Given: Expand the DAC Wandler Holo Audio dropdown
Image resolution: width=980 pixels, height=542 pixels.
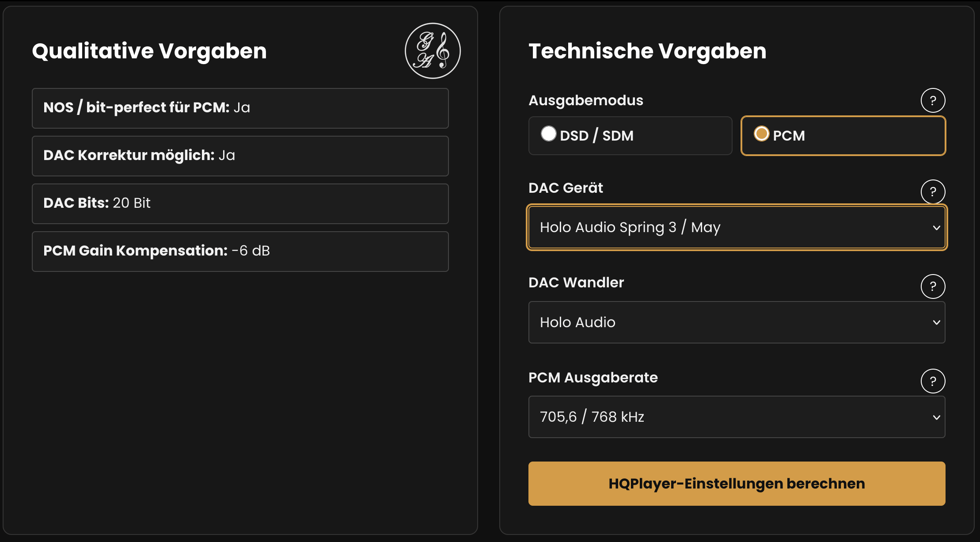Looking at the screenshot, I should [x=737, y=322].
